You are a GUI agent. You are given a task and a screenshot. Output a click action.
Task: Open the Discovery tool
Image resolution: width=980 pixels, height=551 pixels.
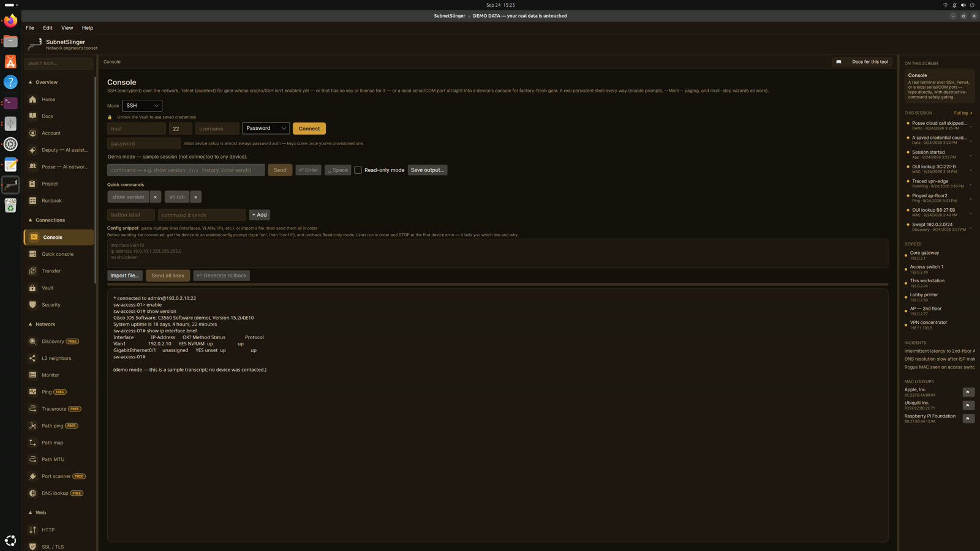pos(59,342)
